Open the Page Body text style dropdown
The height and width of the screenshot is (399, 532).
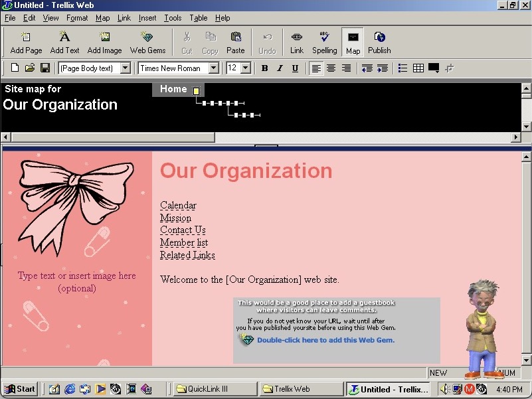tap(125, 68)
